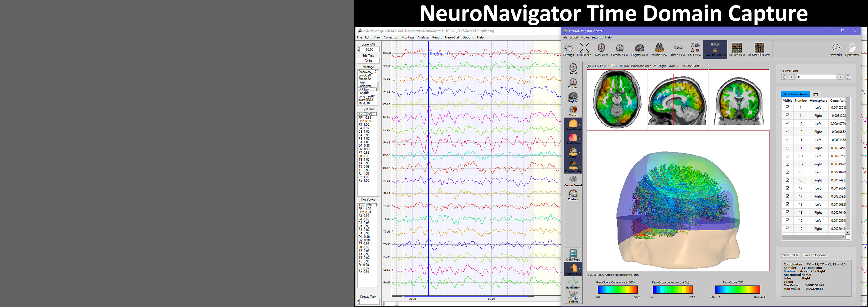Click the Coronal sidebar icon
The width and height of the screenshot is (868, 307).
click(573, 83)
